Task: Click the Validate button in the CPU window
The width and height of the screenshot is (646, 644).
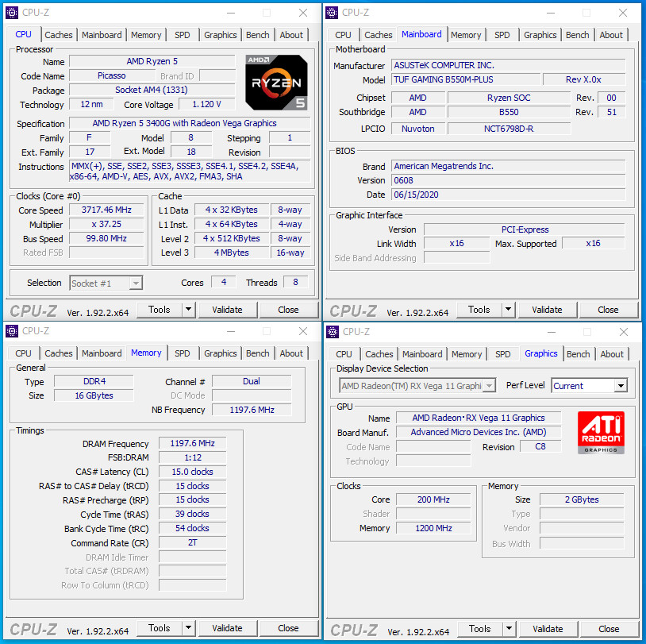Action: coord(228,310)
